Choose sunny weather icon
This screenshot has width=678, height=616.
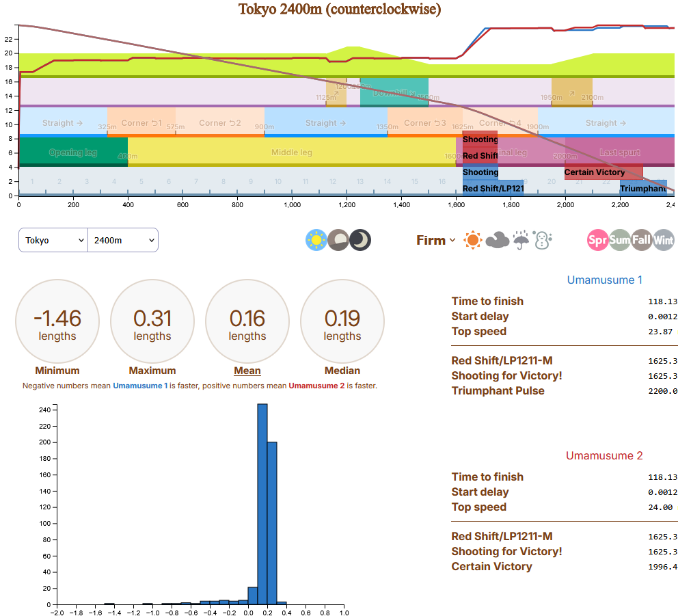point(472,240)
